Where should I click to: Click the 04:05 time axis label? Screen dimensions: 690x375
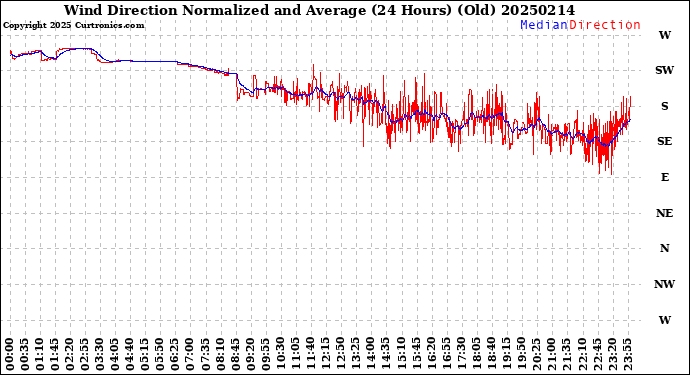[115, 355]
